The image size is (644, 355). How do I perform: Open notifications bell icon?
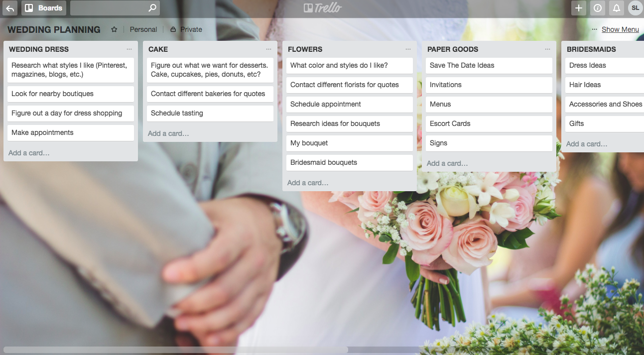617,8
